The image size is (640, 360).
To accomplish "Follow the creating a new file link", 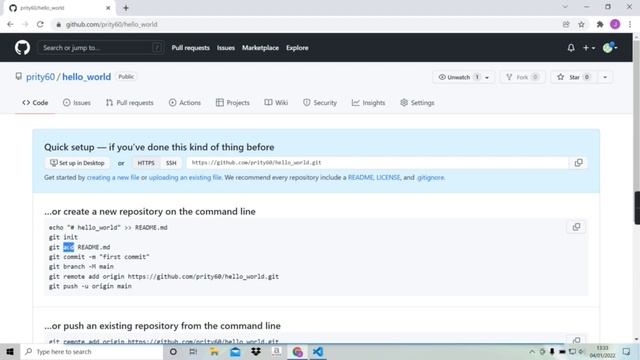I will point(113,178).
